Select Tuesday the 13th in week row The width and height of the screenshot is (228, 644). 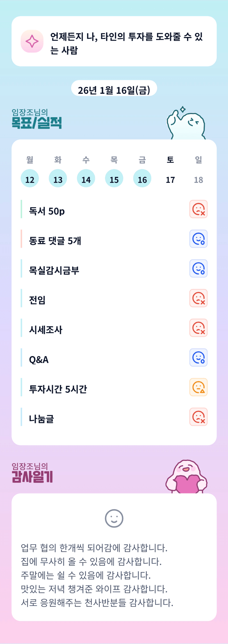click(58, 178)
